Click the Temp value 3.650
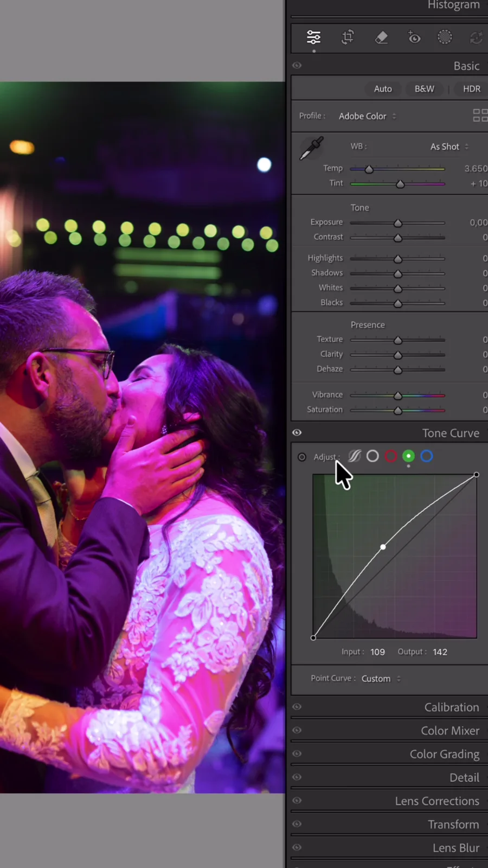The height and width of the screenshot is (868, 488). click(x=476, y=169)
